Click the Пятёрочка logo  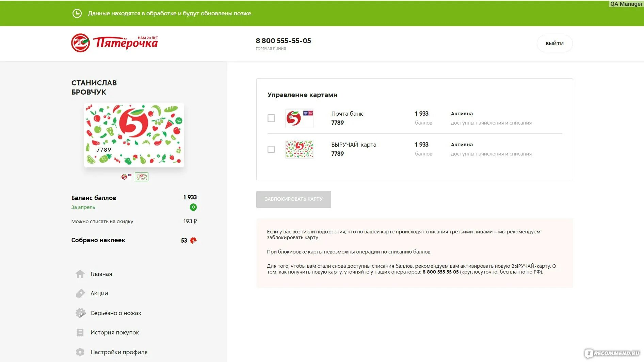(114, 43)
